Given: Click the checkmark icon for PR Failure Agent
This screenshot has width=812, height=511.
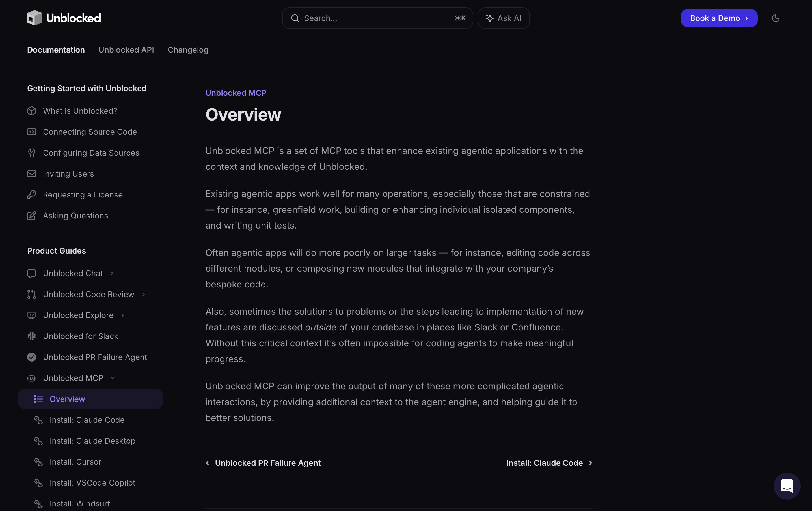Looking at the screenshot, I should pyautogui.click(x=32, y=357).
